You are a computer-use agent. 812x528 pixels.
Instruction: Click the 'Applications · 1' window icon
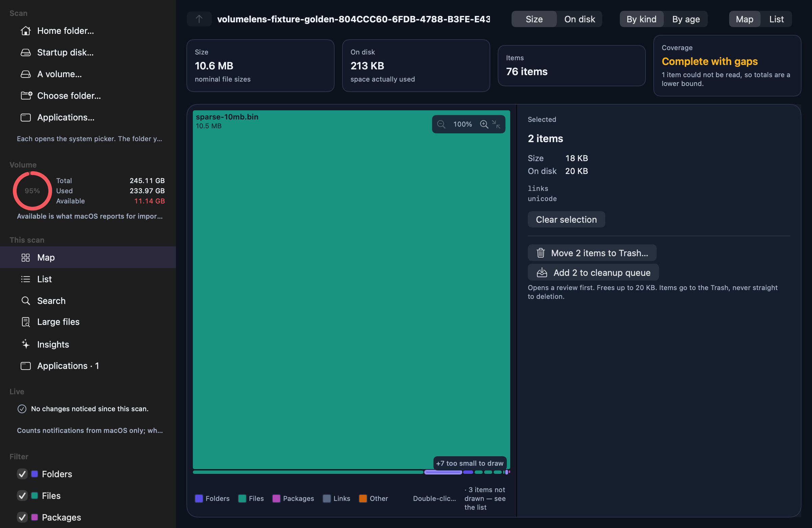tap(26, 366)
